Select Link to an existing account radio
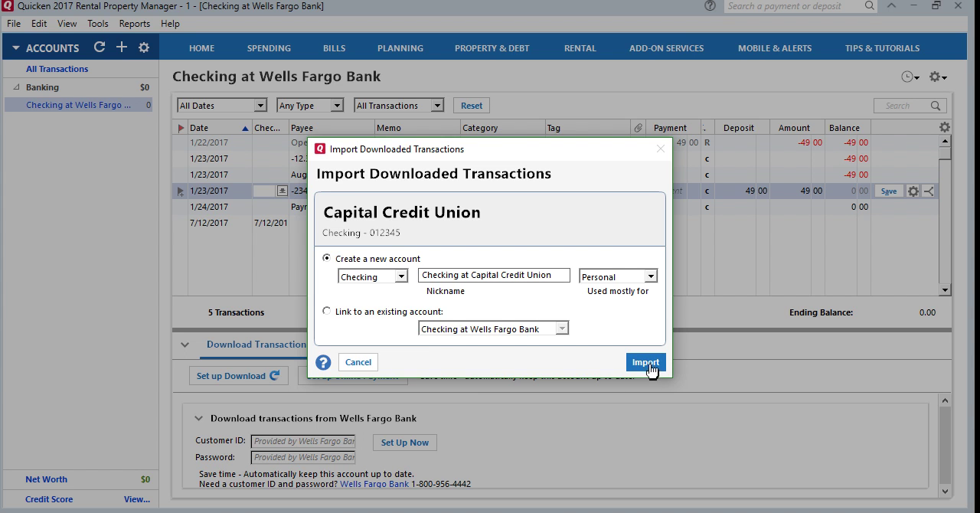Screen dimensions: 980x513 (x=327, y=311)
